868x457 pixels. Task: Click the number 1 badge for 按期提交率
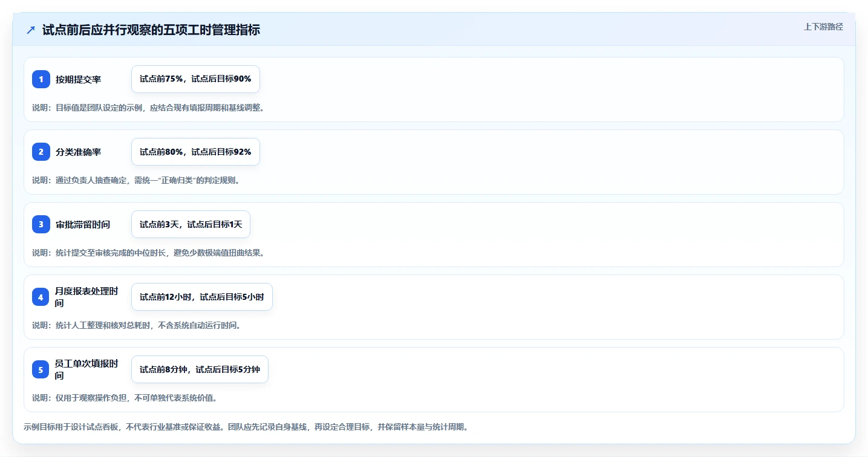pyautogui.click(x=41, y=79)
